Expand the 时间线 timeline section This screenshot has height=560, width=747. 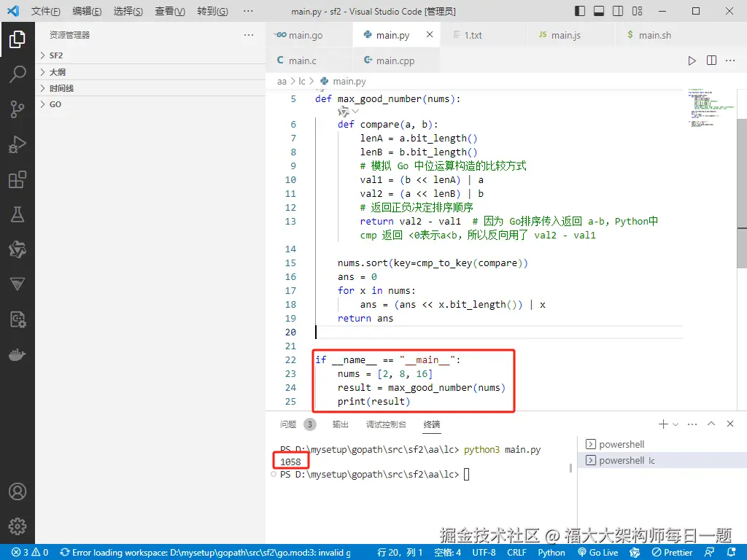pos(150,88)
